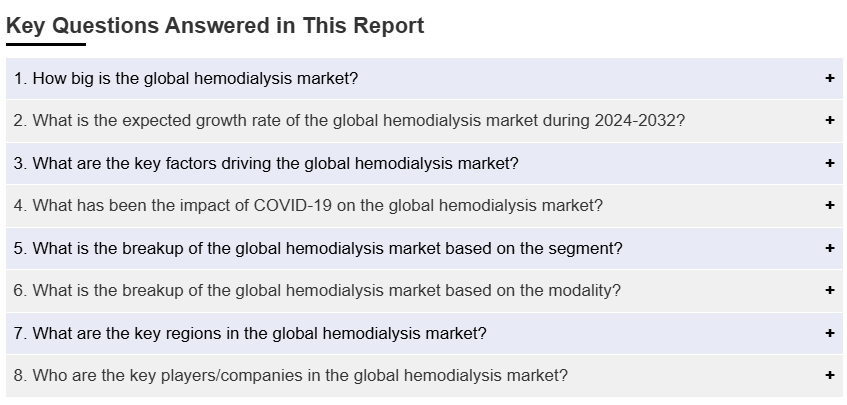Click the black underline beneath the heading

46,44
